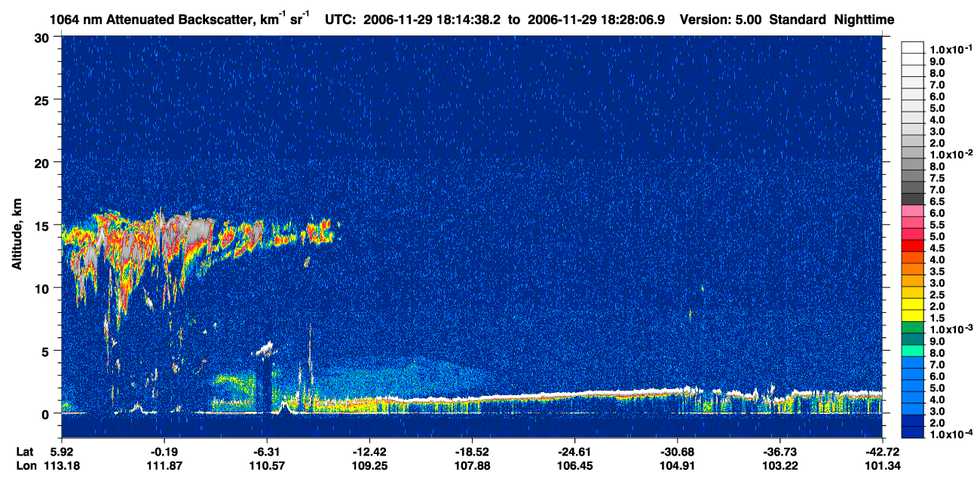The width and height of the screenshot is (980, 503).
Task: Click the 'Version: 5.00' label
Action: click(x=721, y=21)
